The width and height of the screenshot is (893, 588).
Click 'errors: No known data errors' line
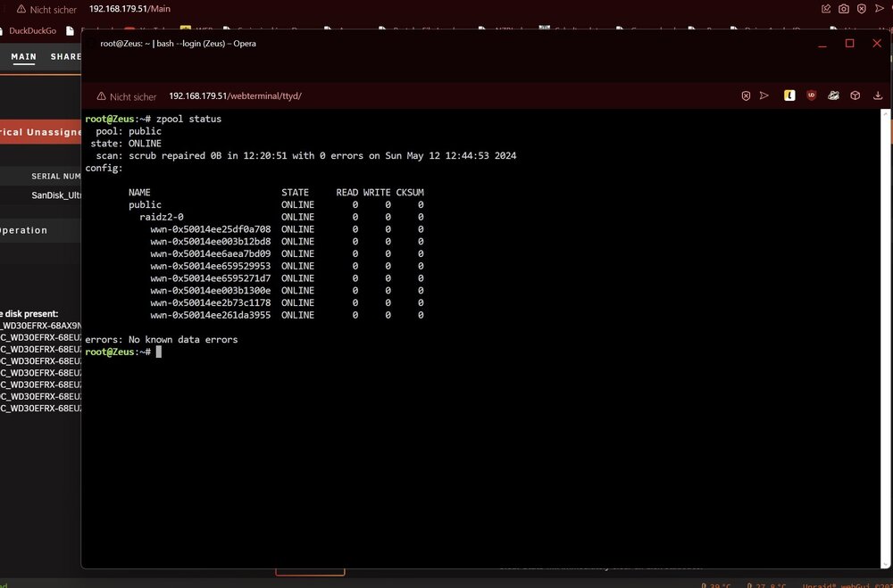[161, 340]
